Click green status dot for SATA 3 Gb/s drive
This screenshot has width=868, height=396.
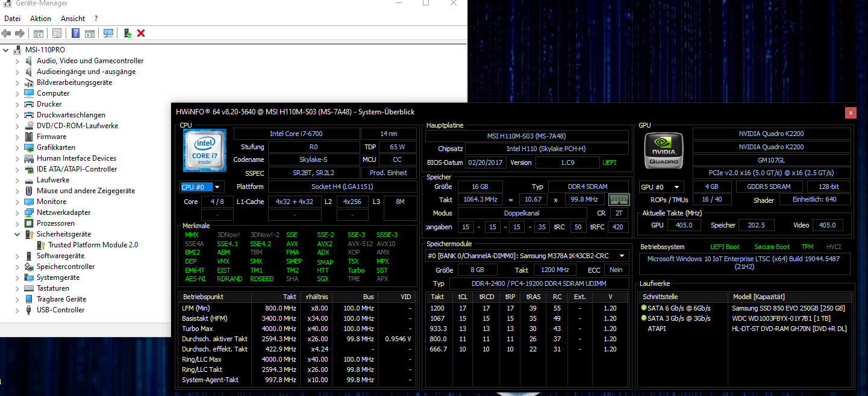point(644,318)
